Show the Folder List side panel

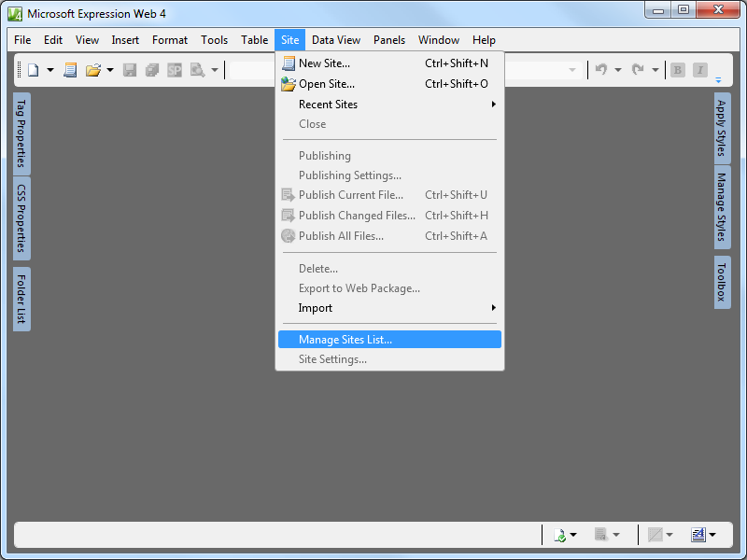point(21,299)
